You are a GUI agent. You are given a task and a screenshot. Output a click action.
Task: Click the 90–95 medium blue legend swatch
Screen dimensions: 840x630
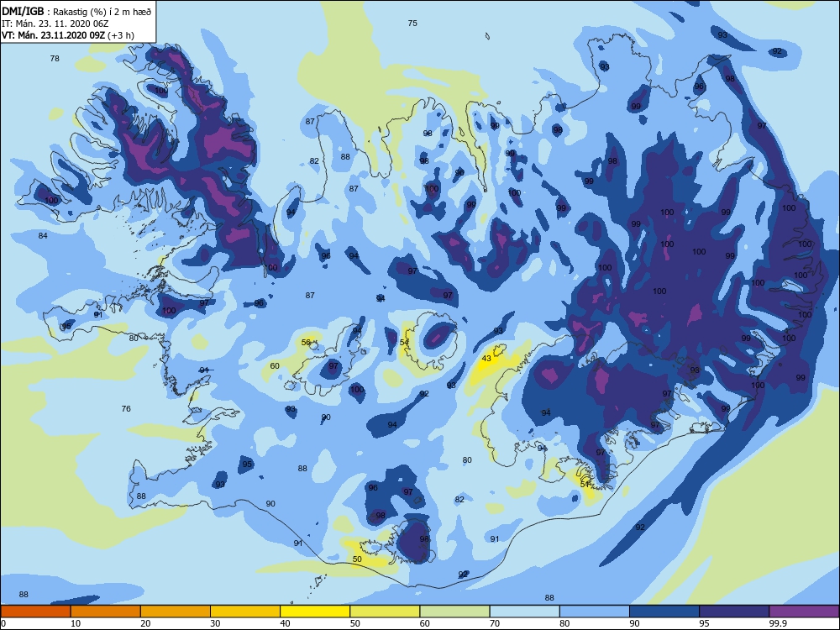(664, 612)
